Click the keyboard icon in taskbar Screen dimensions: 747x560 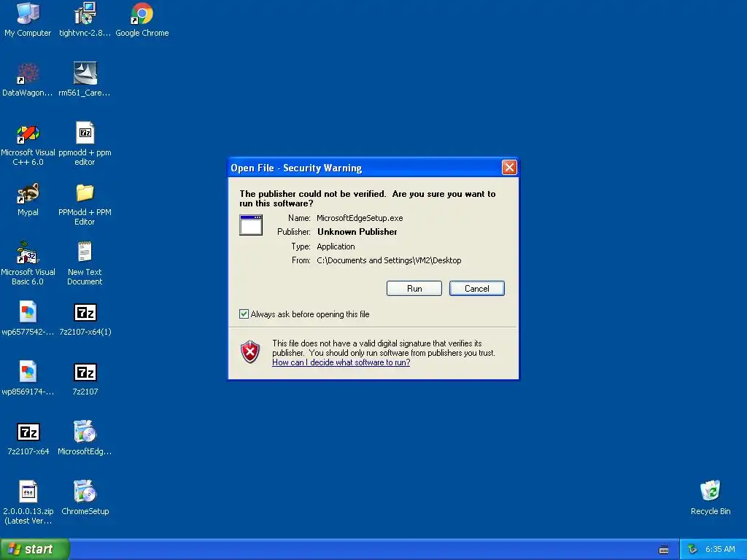pos(664,550)
